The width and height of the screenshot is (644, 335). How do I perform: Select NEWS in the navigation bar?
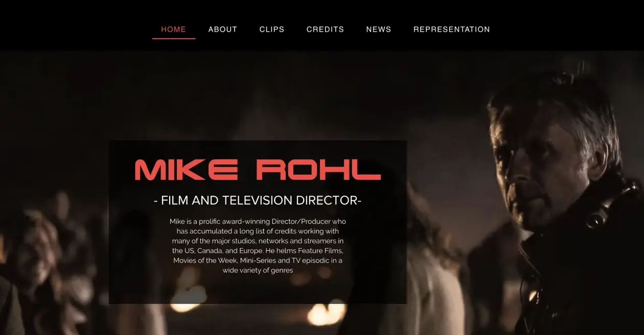coord(379,30)
